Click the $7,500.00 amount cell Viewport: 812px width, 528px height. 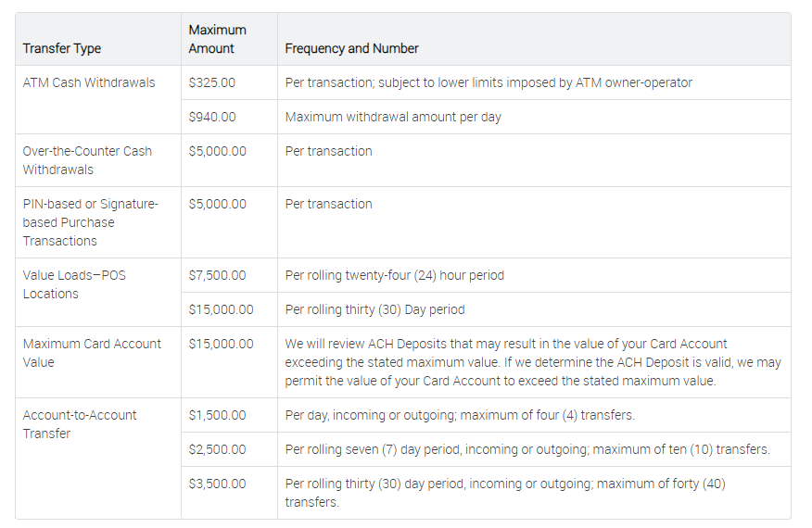[217, 275]
